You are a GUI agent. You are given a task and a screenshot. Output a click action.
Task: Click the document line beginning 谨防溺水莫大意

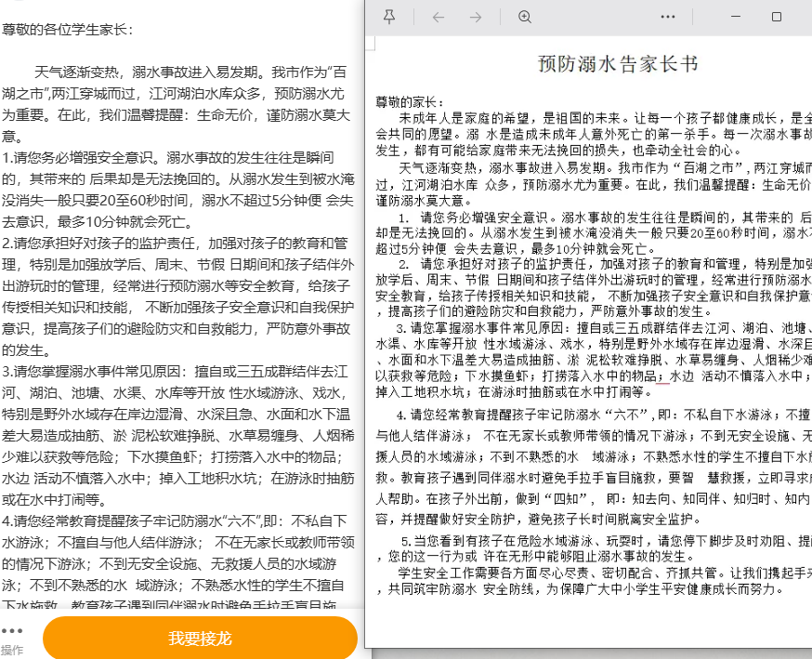[425, 201]
